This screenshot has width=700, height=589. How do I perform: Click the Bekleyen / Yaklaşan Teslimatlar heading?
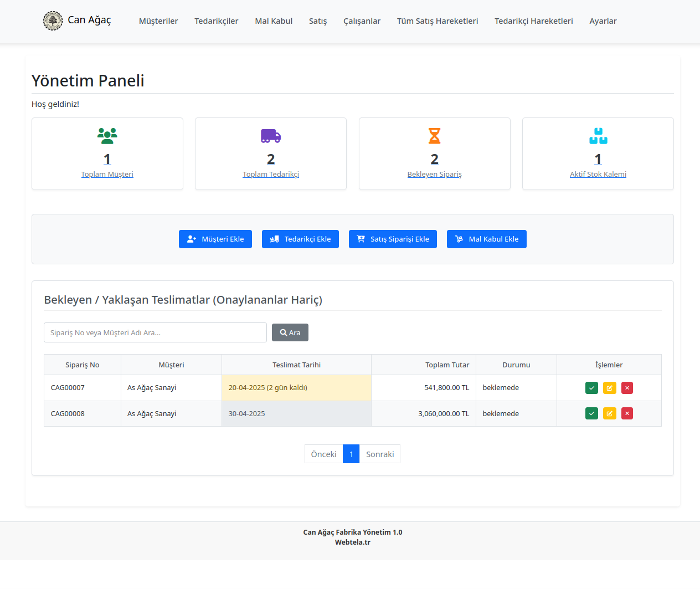coord(183,300)
